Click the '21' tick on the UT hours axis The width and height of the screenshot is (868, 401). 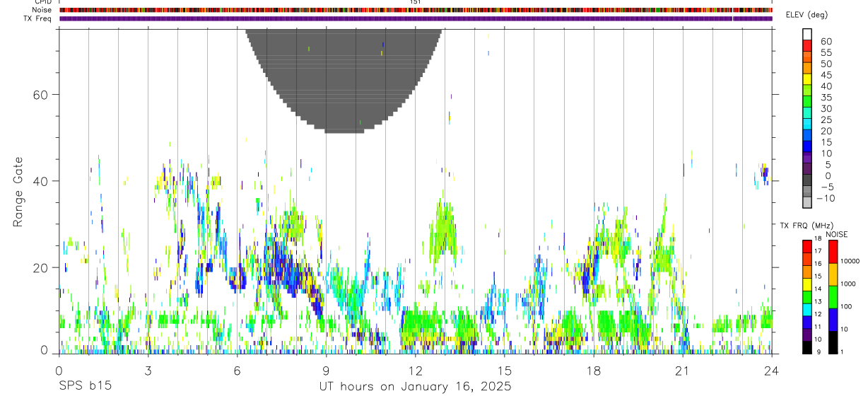tap(683, 370)
